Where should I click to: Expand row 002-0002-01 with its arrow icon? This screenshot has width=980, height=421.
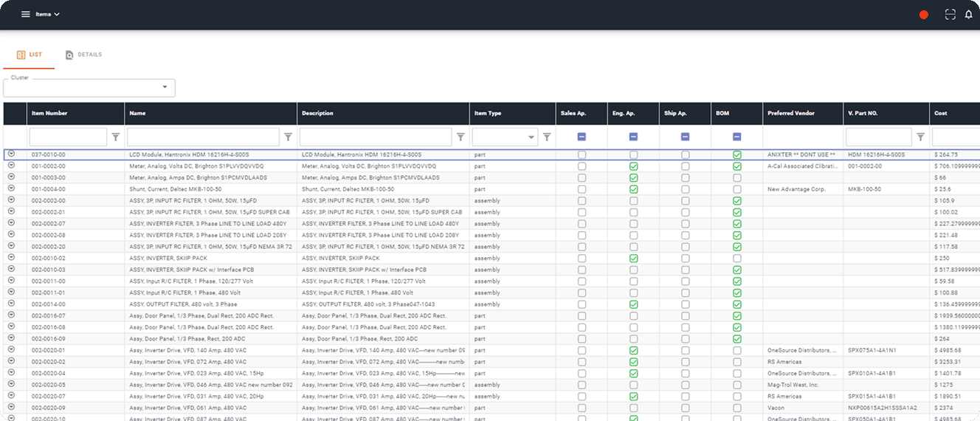click(11, 211)
